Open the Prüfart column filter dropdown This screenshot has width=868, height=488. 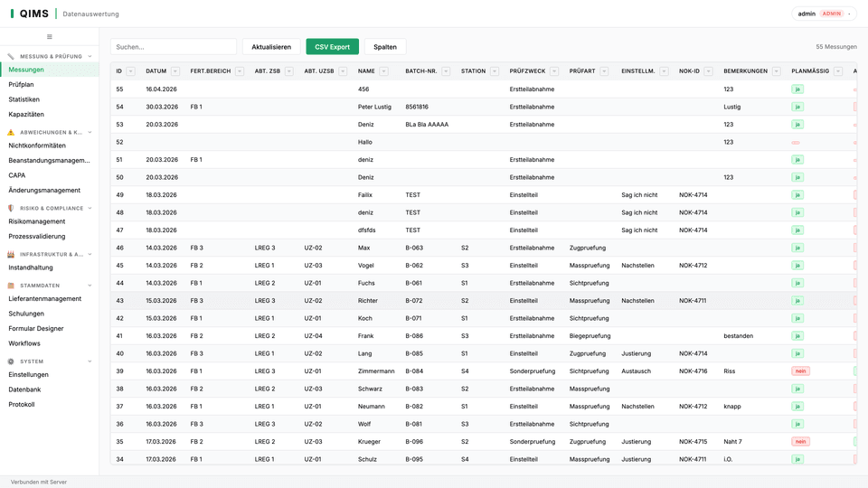coord(604,70)
